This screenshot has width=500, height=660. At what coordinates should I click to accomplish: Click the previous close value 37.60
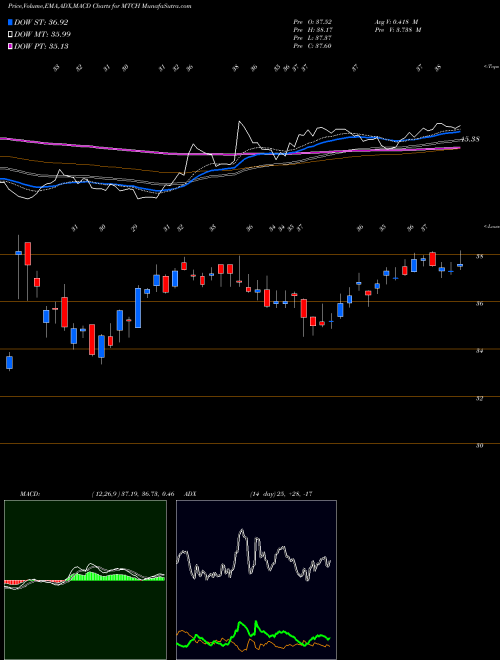[x=322, y=46]
